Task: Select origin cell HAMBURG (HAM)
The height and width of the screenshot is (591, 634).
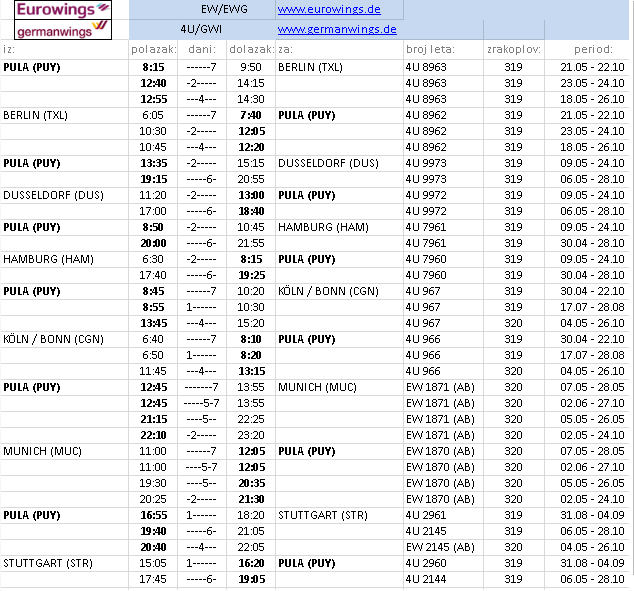Action: tap(48, 259)
